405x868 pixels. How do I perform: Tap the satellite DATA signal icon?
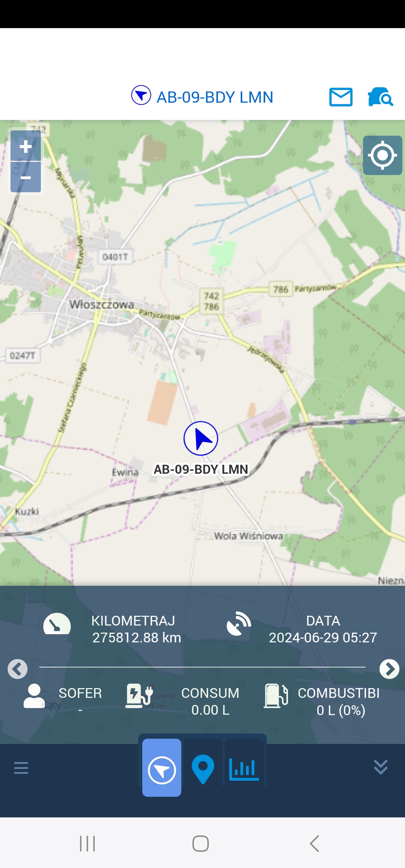pos(239,623)
